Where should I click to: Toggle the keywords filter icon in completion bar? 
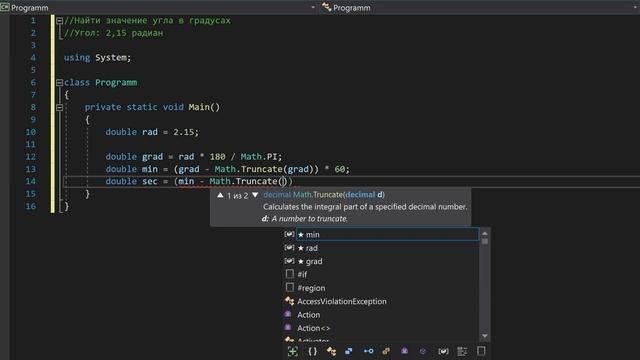click(x=462, y=351)
